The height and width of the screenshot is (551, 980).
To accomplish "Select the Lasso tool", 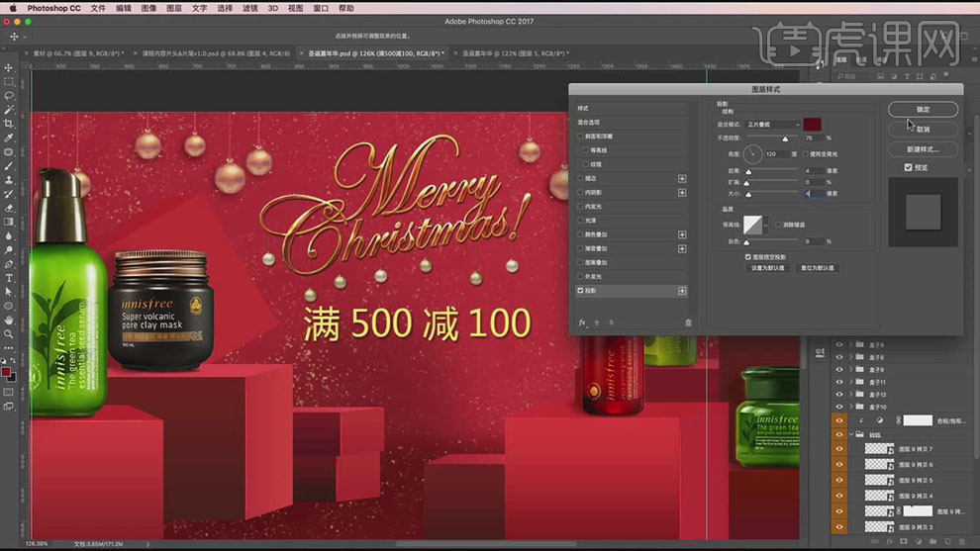I will [x=9, y=96].
